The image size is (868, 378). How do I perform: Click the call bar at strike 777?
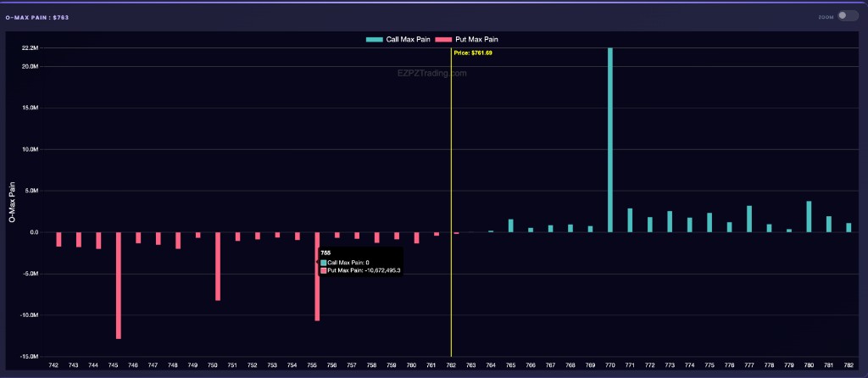point(749,220)
